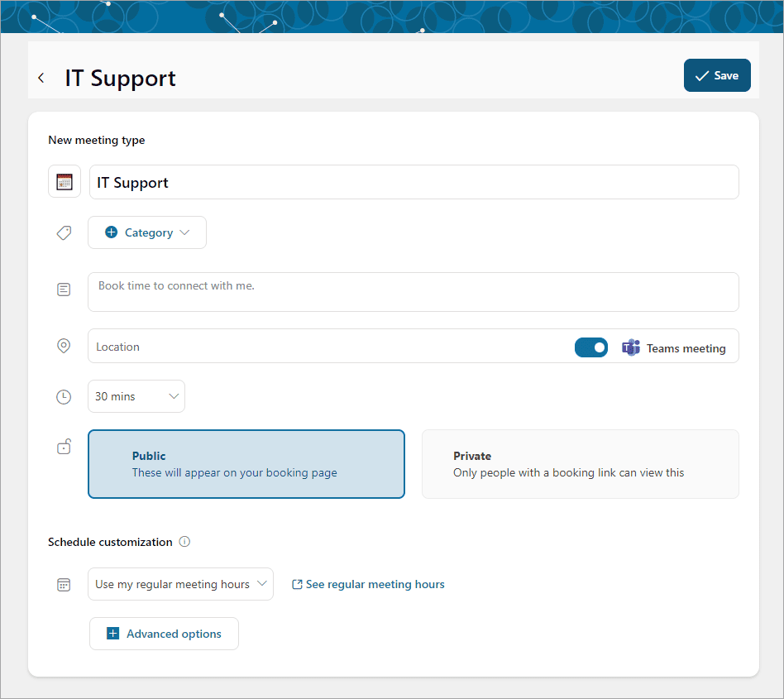The height and width of the screenshot is (699, 784).
Task: Choose Private booking link visibility
Action: point(581,464)
